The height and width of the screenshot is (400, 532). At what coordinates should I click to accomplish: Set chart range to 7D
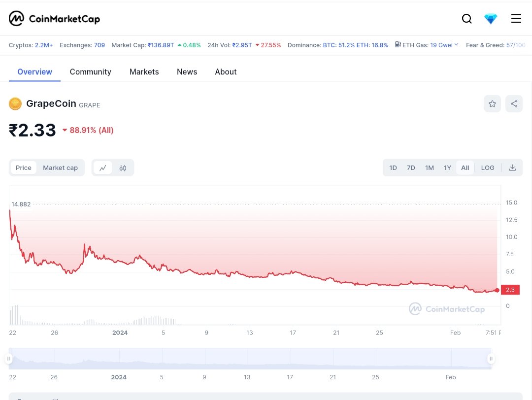pyautogui.click(x=411, y=168)
